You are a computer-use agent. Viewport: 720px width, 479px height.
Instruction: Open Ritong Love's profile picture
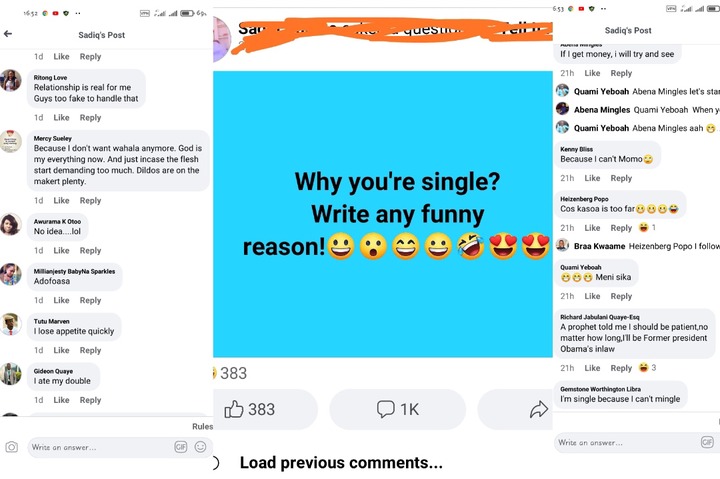click(11, 80)
